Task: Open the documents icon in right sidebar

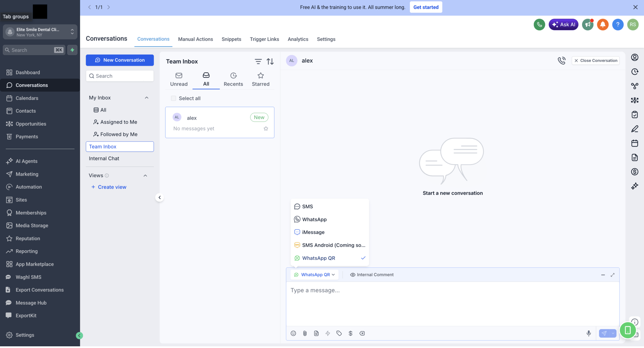Action: tap(635, 158)
